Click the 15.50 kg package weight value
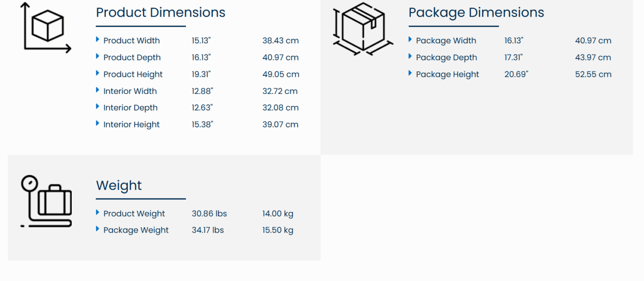Viewport: 644px width, 281px height. 278,230
